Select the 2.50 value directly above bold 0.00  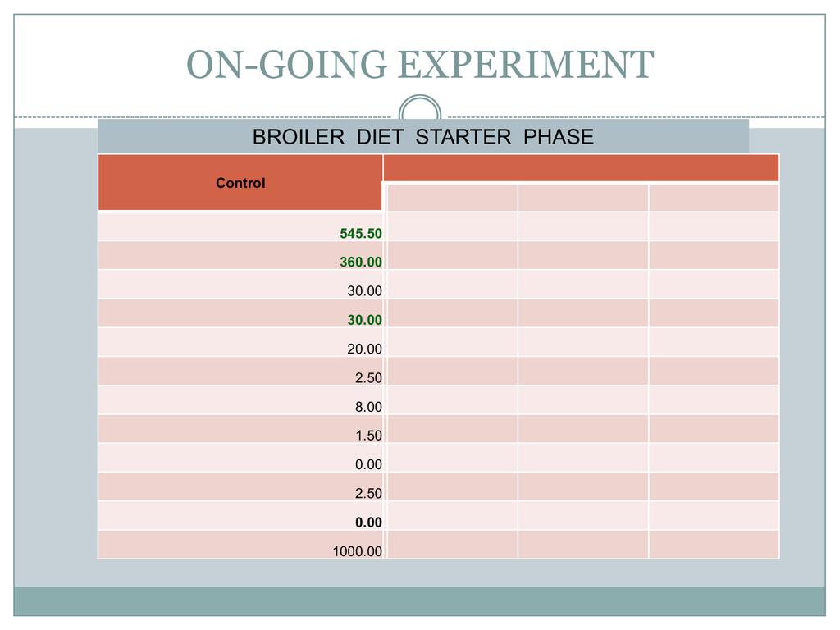pyautogui.click(x=368, y=494)
